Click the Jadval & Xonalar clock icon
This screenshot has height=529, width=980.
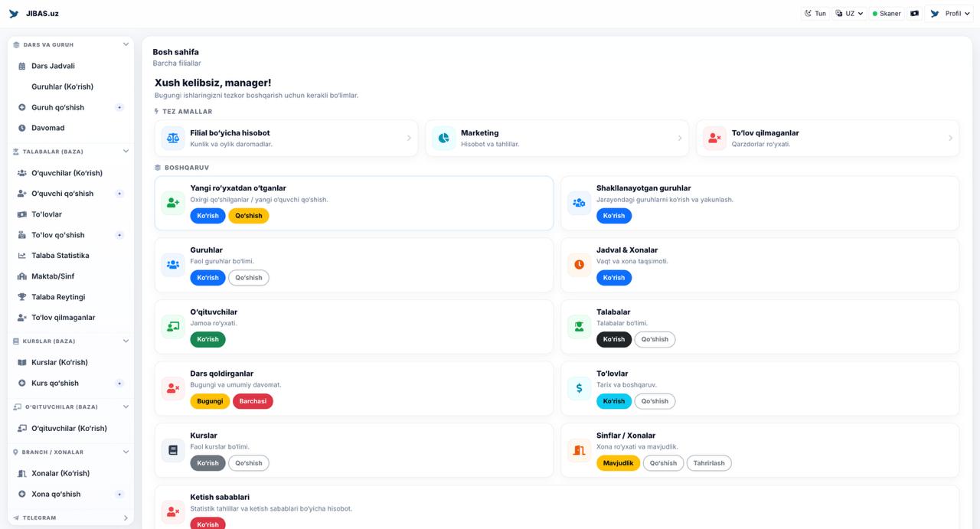click(579, 265)
